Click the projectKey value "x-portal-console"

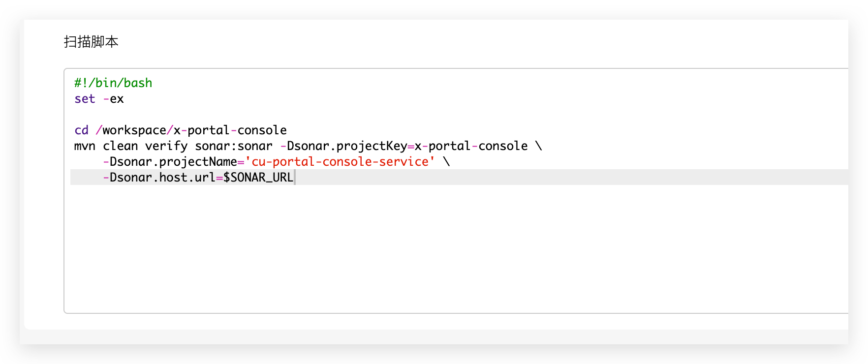[471, 146]
